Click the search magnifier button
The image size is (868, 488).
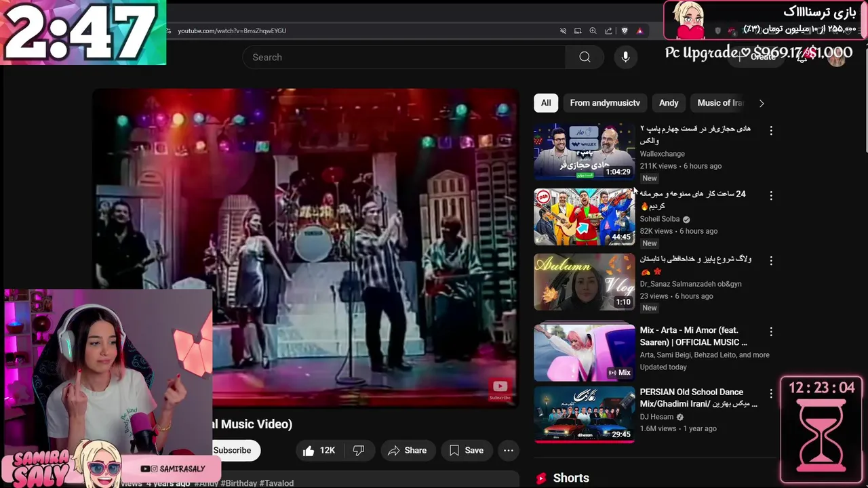(x=585, y=58)
